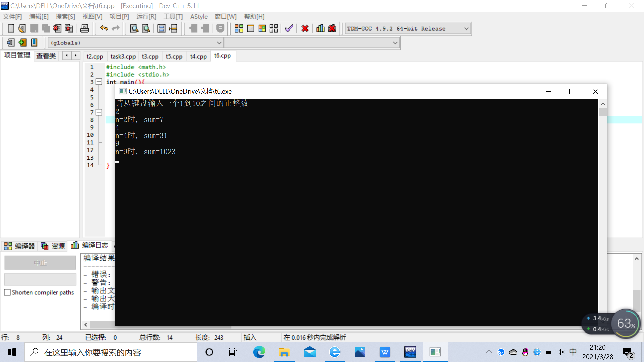Click the Print icon

(85, 28)
